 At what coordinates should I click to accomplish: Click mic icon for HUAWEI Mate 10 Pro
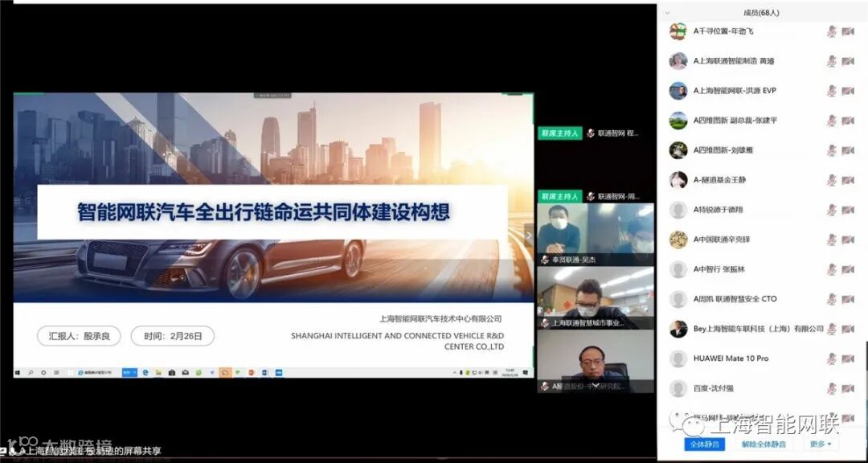click(832, 359)
